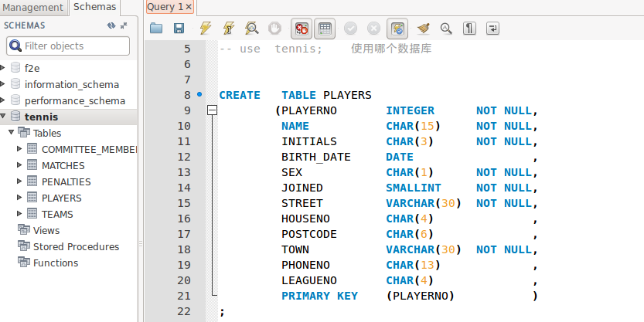Open find panel with magnifier icon
This screenshot has height=322, width=644.
(x=446, y=29)
